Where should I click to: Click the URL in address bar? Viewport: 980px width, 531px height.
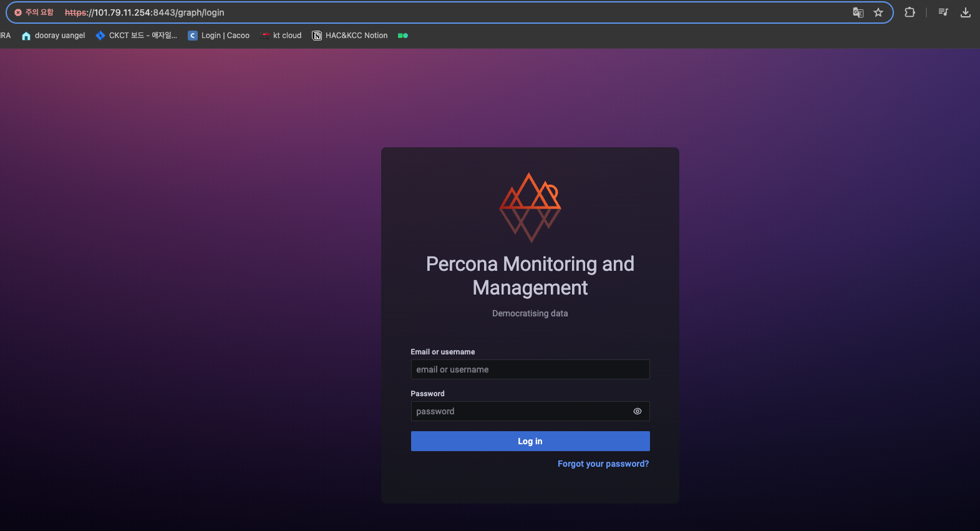[x=145, y=12]
